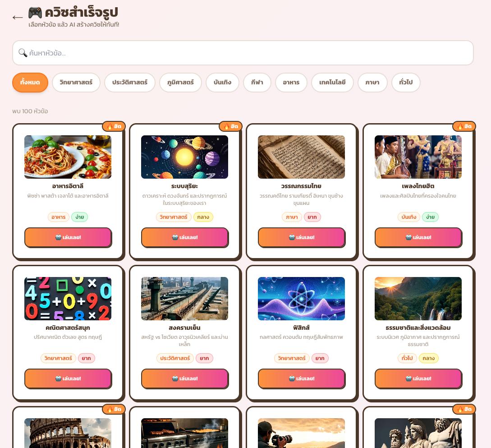Open the วรรณกรรมไทย manuscript thumbnail

[x=302, y=157]
